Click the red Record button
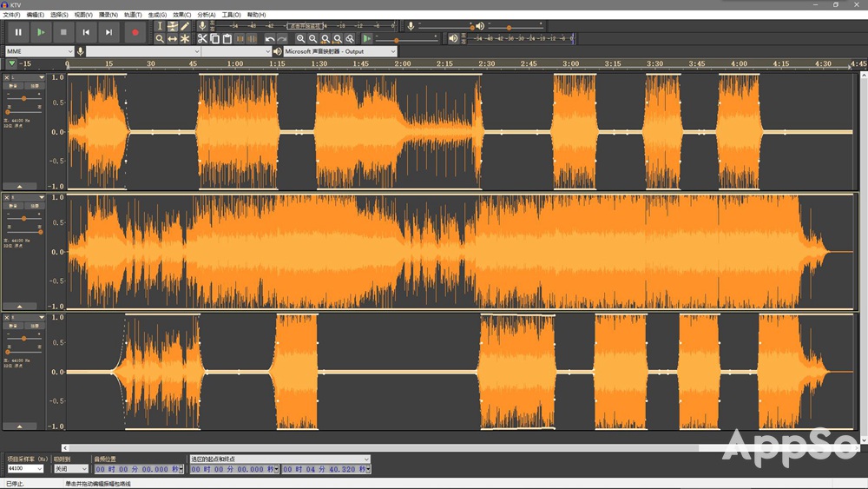The width and height of the screenshot is (868, 489). coord(135,32)
